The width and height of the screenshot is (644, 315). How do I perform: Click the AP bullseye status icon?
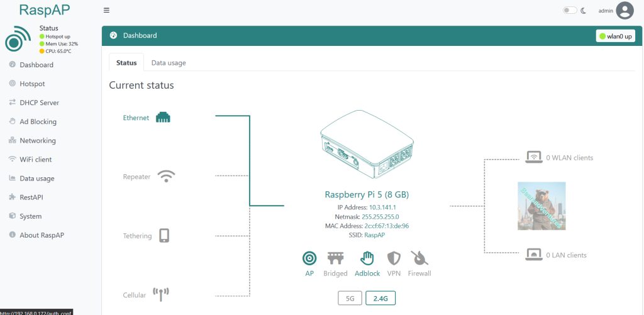click(309, 258)
